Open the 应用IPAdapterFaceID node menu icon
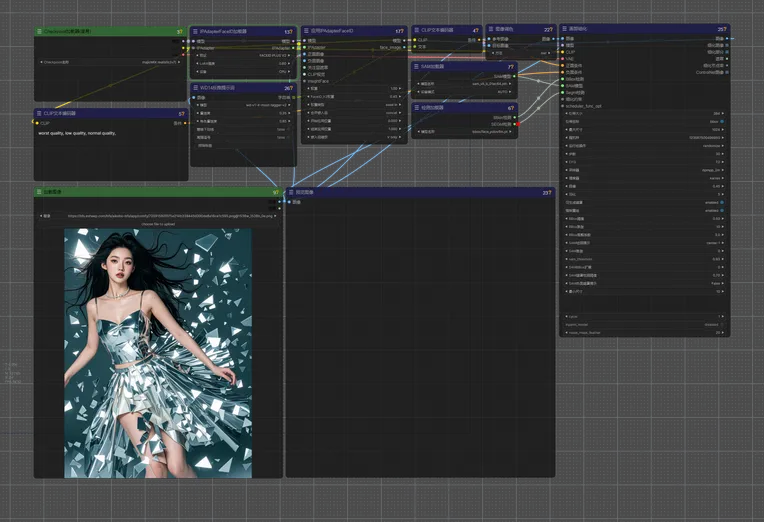 306,31
